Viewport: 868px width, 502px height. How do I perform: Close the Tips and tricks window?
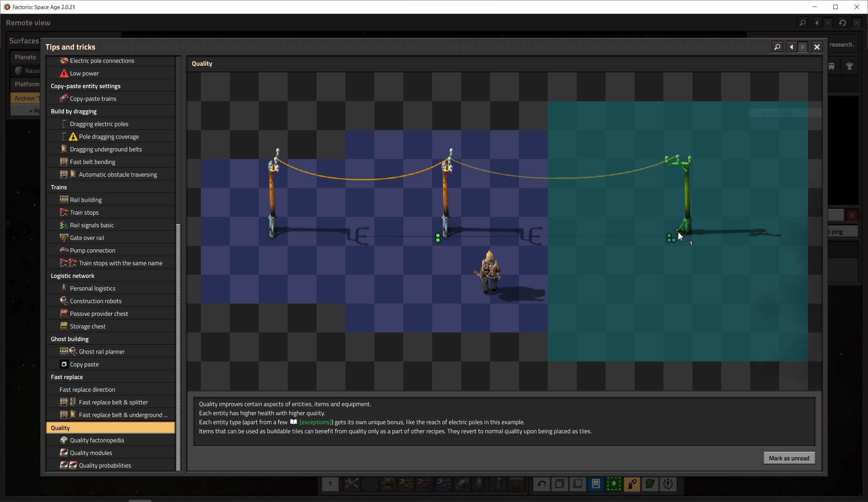pos(817,47)
